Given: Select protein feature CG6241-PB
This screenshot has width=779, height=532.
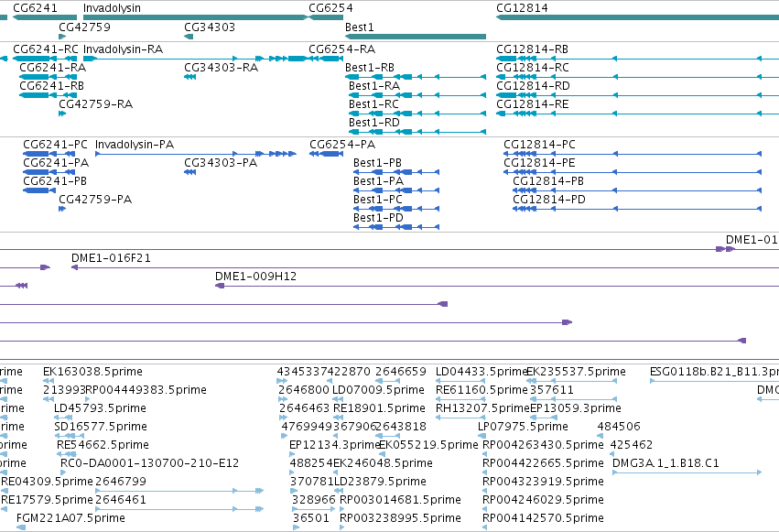Looking at the screenshot, I should pos(55,180).
